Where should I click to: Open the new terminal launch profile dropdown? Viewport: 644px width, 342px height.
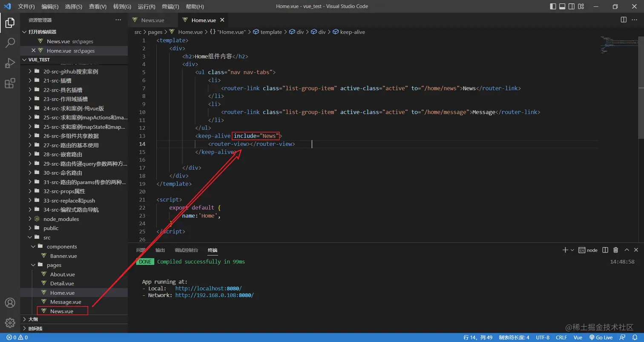(x=572, y=250)
